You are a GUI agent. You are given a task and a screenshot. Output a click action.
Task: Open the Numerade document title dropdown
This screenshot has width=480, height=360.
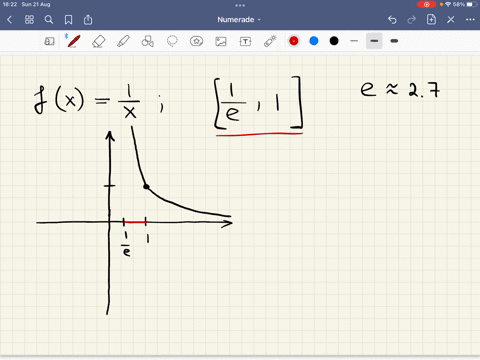[x=239, y=20]
